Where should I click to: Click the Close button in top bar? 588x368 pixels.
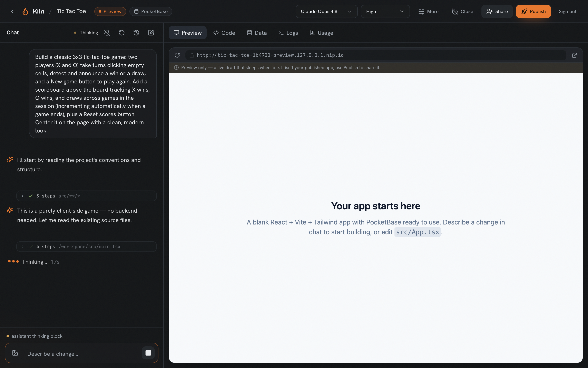pos(462,11)
